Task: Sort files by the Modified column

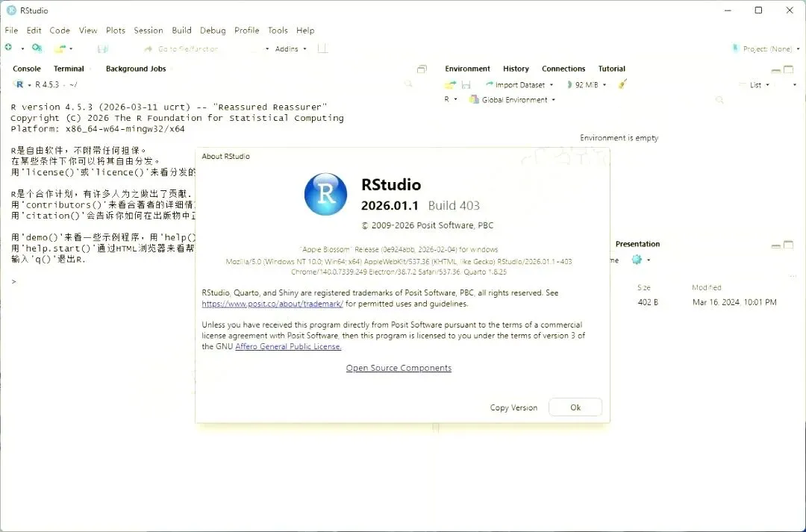Action: [x=706, y=287]
